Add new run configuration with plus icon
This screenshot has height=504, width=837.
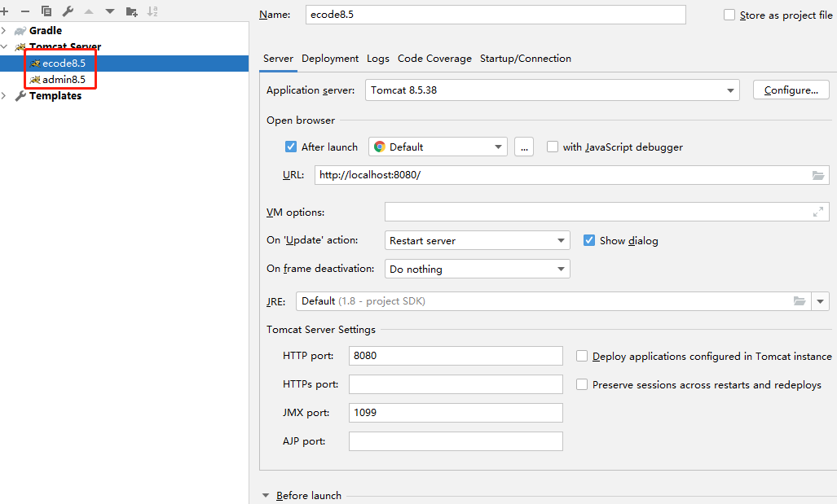[x=4, y=11]
